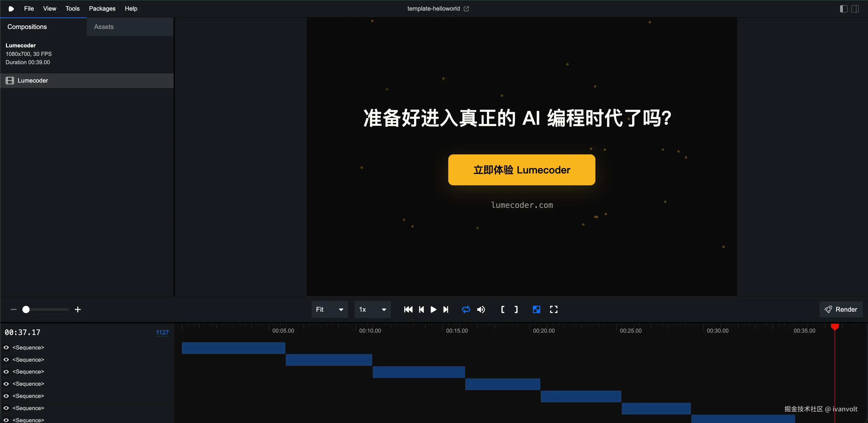Hide the bottom Sequence track
Viewport: 868px width, 423px height.
(6, 420)
